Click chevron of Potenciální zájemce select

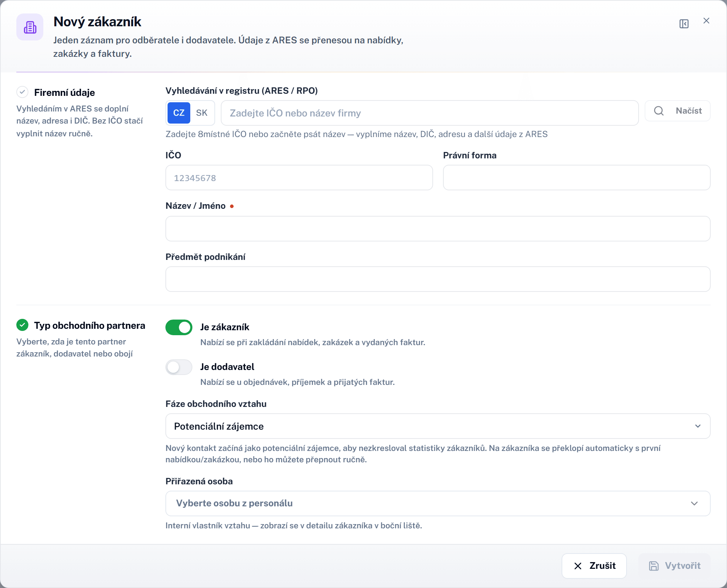click(698, 426)
